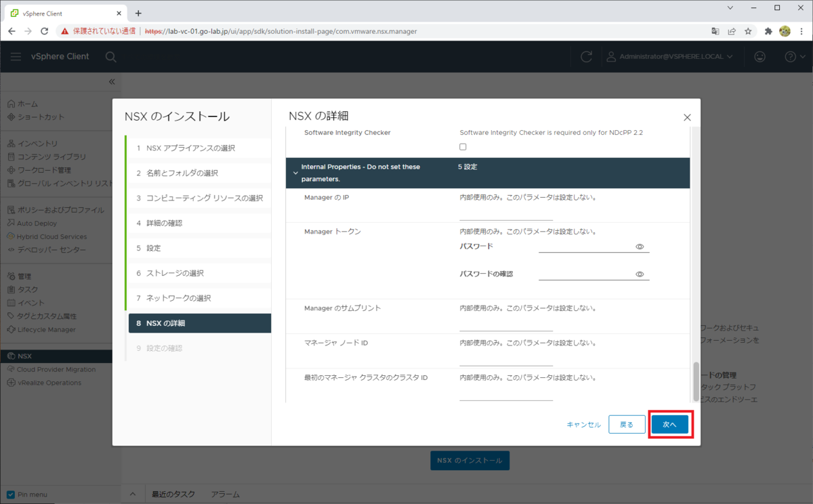The width and height of the screenshot is (813, 504).
Task: Click the タグとカスタム属性 icon
Action: click(12, 316)
